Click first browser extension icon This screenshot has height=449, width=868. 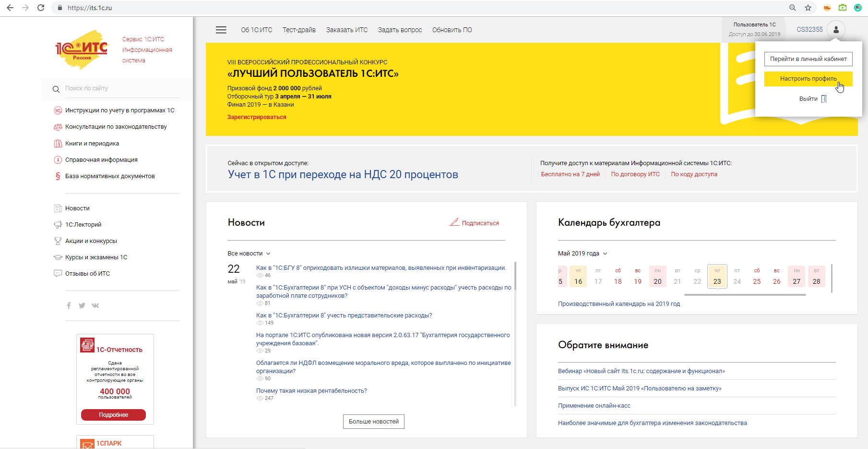[827, 8]
